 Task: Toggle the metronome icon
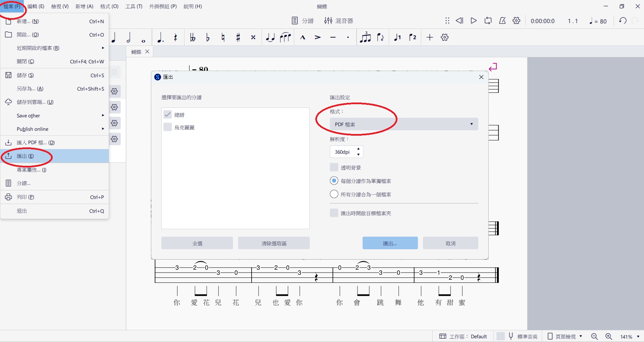[x=502, y=21]
